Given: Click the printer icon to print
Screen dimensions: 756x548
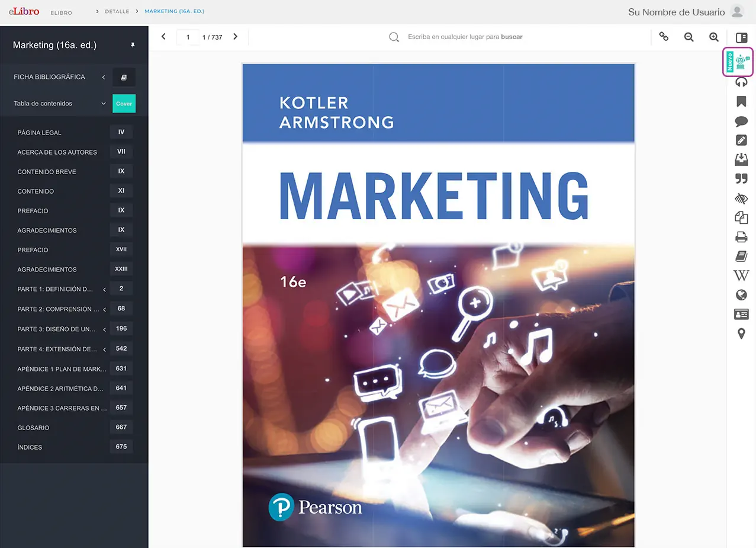Looking at the screenshot, I should tap(741, 237).
